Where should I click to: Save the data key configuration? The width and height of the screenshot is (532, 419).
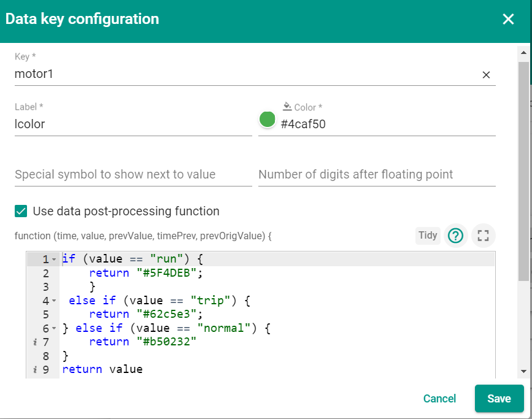coord(499,398)
